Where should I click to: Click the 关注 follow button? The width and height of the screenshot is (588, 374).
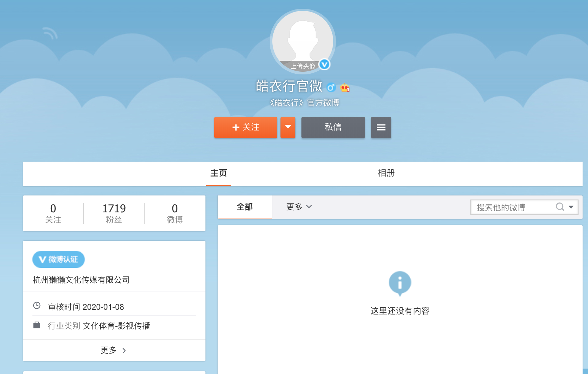[246, 127]
